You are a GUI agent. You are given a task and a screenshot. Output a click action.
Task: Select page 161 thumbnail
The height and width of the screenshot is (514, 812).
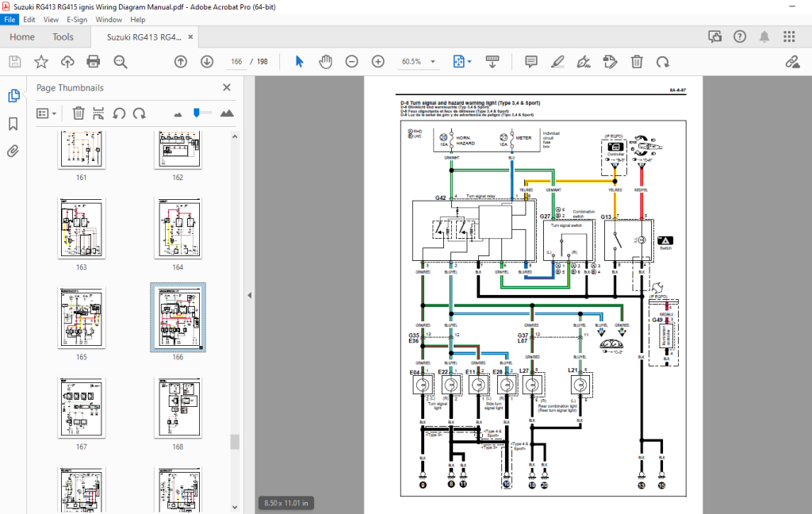pos(82,149)
